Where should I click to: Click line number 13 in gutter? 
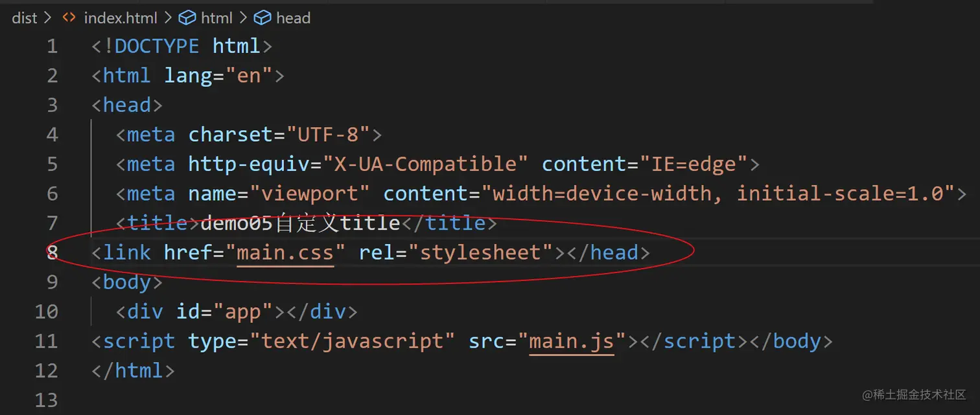46,400
